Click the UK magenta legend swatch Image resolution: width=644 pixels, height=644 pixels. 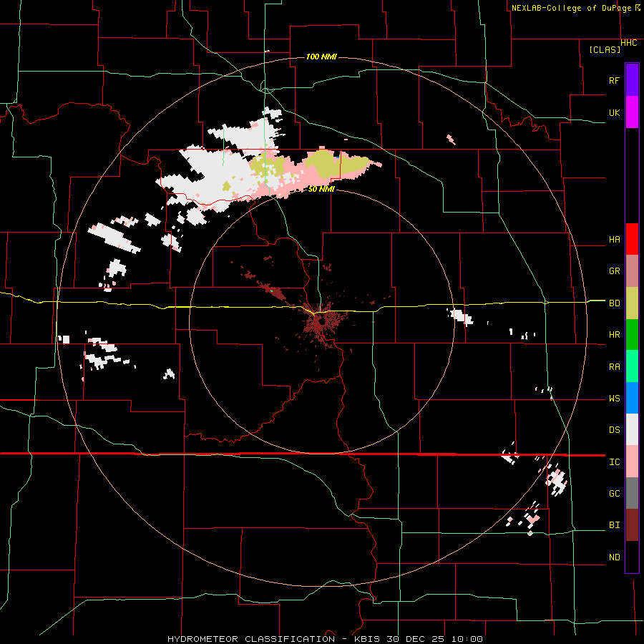point(632,112)
